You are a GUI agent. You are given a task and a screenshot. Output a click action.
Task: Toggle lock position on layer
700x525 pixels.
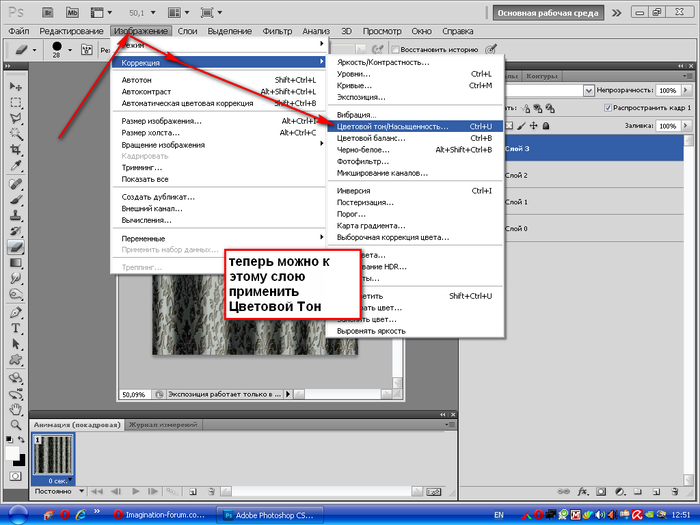click(533, 126)
